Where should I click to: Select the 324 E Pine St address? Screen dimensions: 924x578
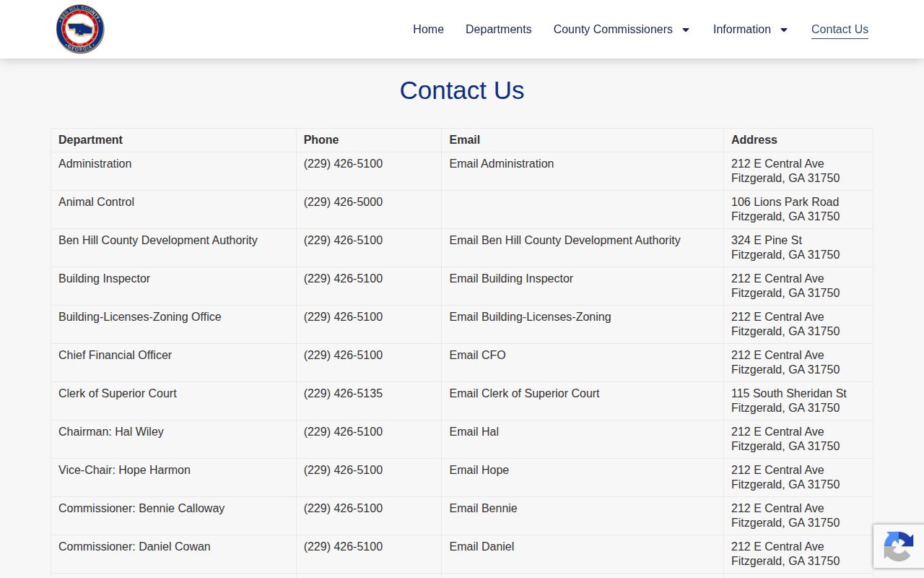(x=785, y=247)
